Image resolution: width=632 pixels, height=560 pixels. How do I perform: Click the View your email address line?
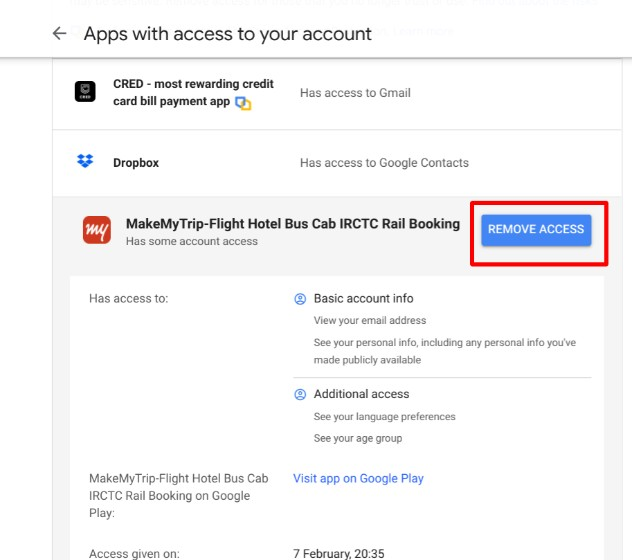click(x=370, y=321)
